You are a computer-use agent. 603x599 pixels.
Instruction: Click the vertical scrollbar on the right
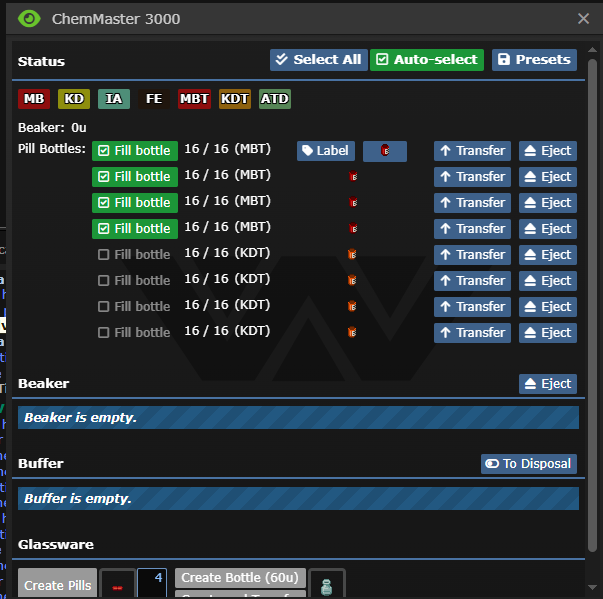pos(591,300)
